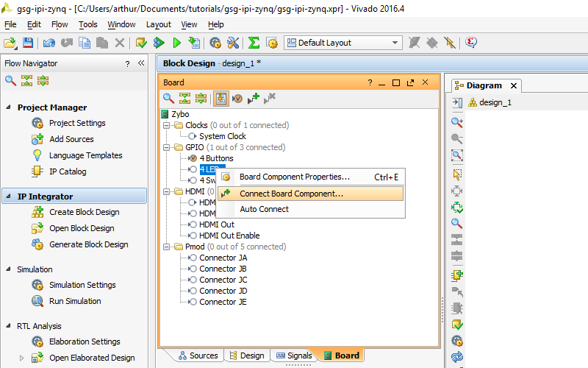Expand Open Elaborated Design arrow
588x368 pixels.
click(21, 358)
